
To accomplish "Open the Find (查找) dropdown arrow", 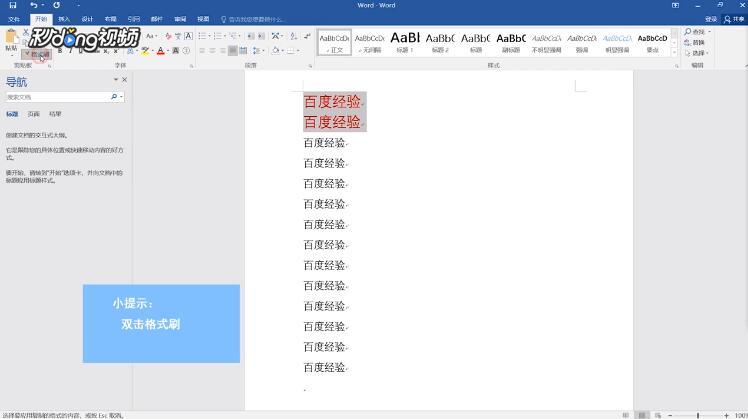I will pos(710,31).
